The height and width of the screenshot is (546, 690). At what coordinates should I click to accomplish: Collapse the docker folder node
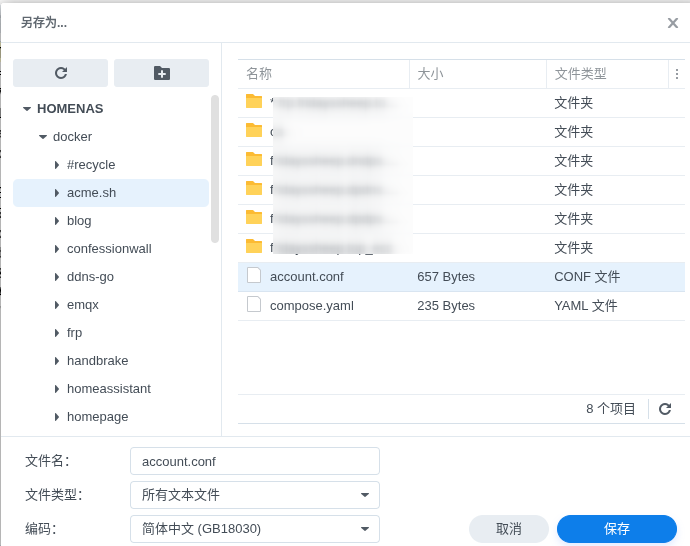tap(43, 137)
